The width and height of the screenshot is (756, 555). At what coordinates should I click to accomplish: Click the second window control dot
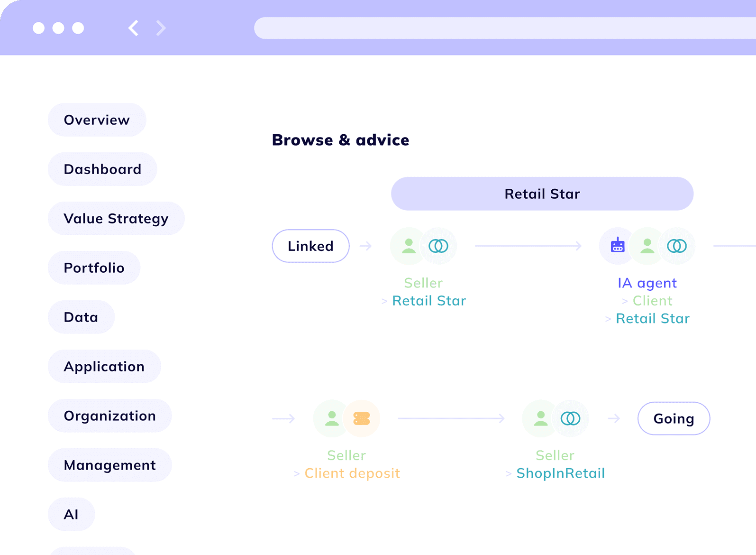coord(58,28)
